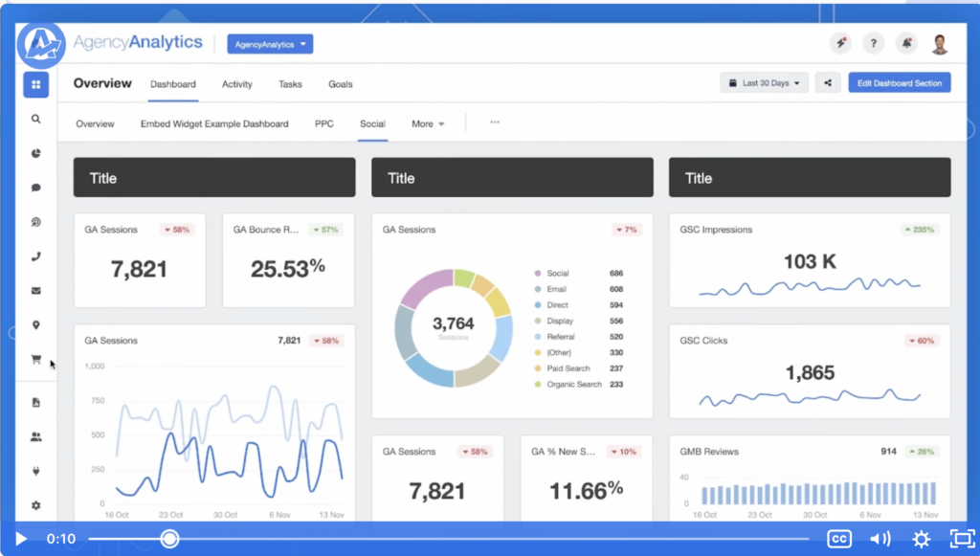Screen dimensions: 980x556
Task: Open the plug integrations icon in sidebar
Action: click(36, 471)
